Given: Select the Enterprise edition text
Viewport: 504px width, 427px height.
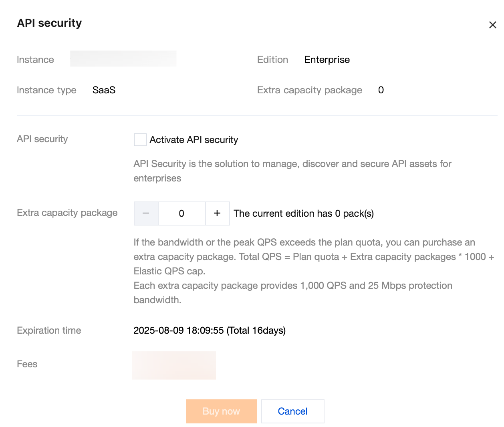Looking at the screenshot, I should [327, 60].
